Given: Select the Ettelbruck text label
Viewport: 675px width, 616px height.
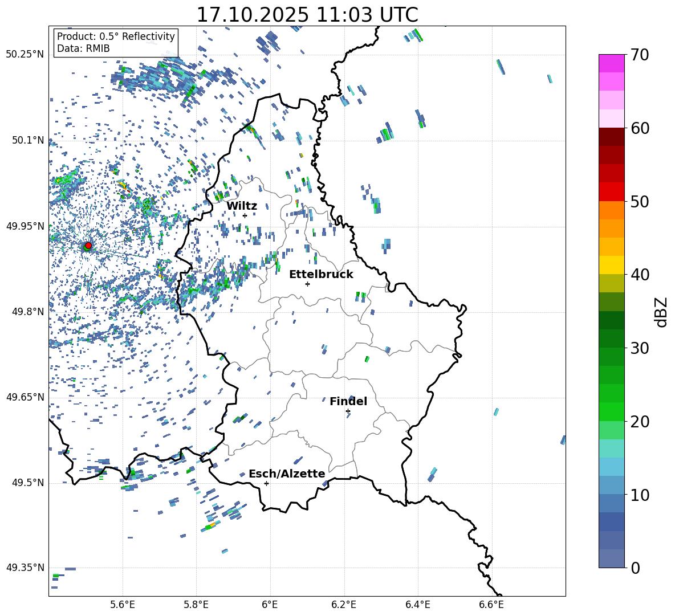Looking at the screenshot, I should click(321, 275).
